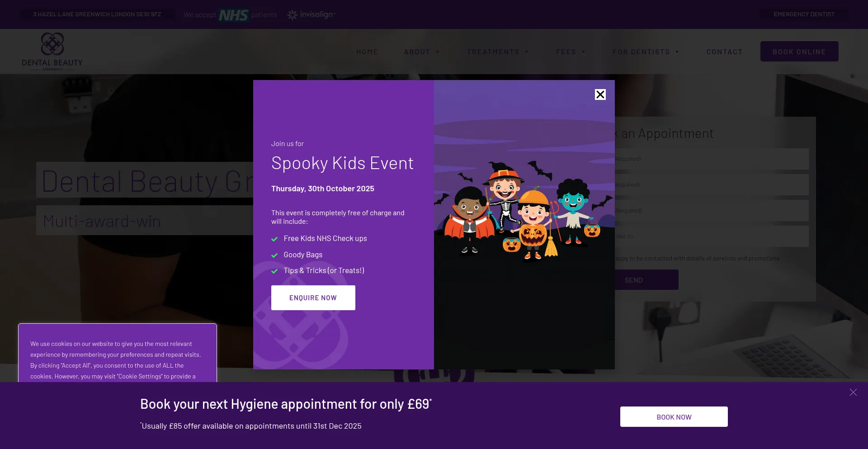This screenshot has width=868, height=449.
Task: Open the Emergency Dentist link
Action: [x=804, y=14]
